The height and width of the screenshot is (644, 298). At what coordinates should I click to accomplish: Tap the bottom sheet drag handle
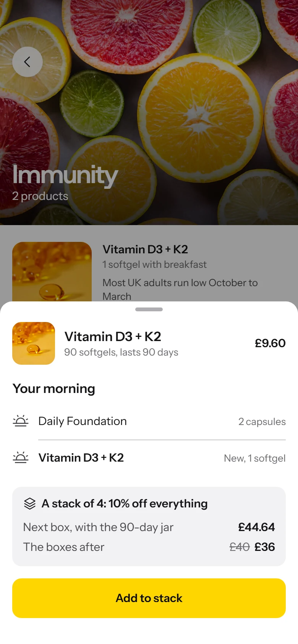149,309
